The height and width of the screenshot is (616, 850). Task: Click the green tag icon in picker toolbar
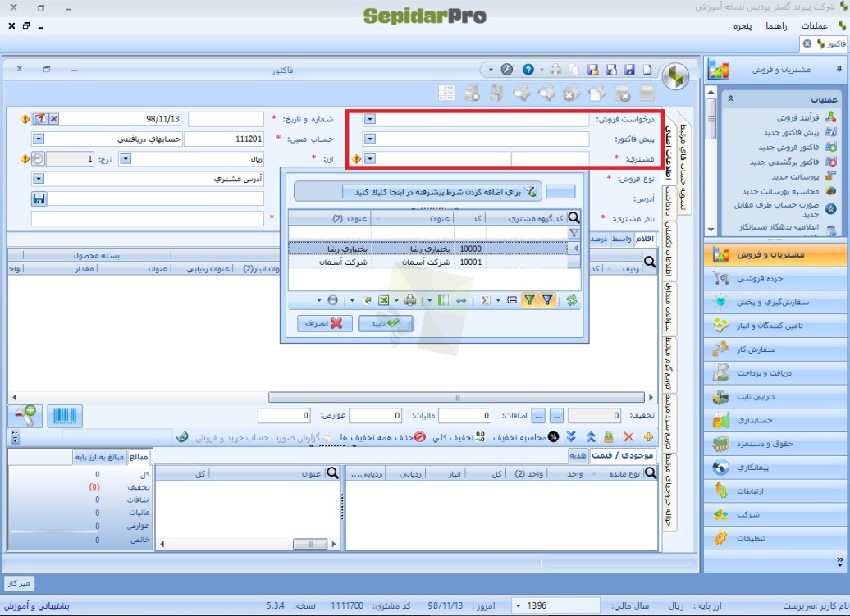tap(367, 301)
